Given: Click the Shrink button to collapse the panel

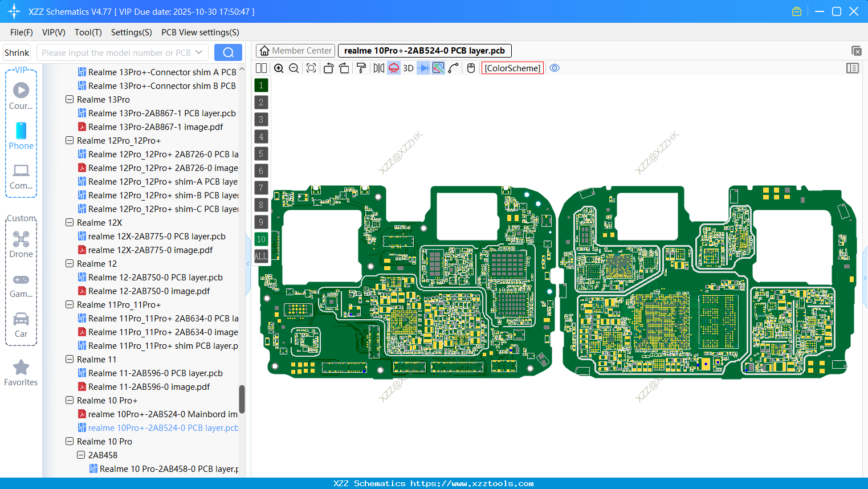Looking at the screenshot, I should (17, 52).
